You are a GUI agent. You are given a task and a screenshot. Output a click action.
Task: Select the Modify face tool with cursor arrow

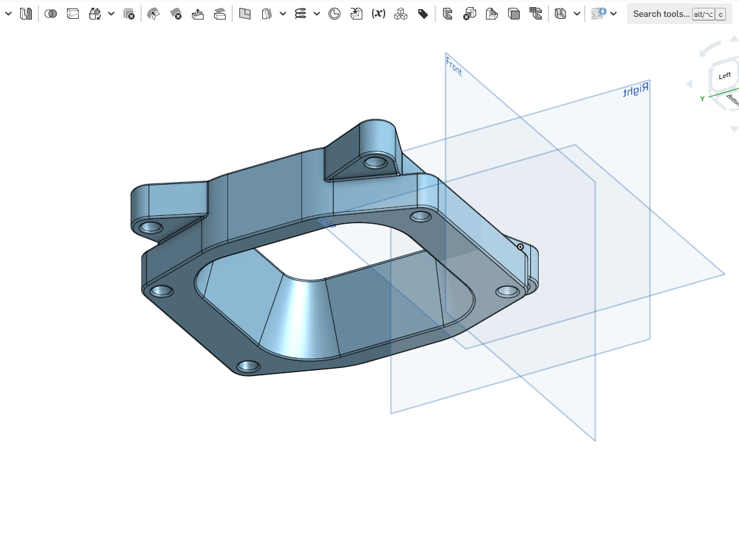click(153, 14)
